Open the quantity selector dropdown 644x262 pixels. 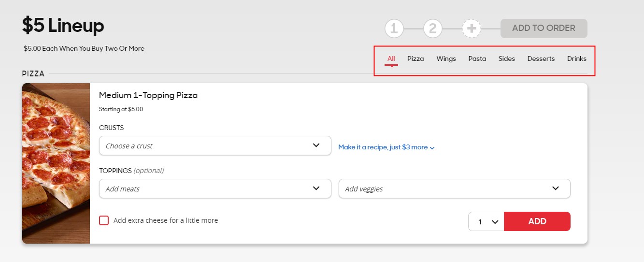point(487,221)
